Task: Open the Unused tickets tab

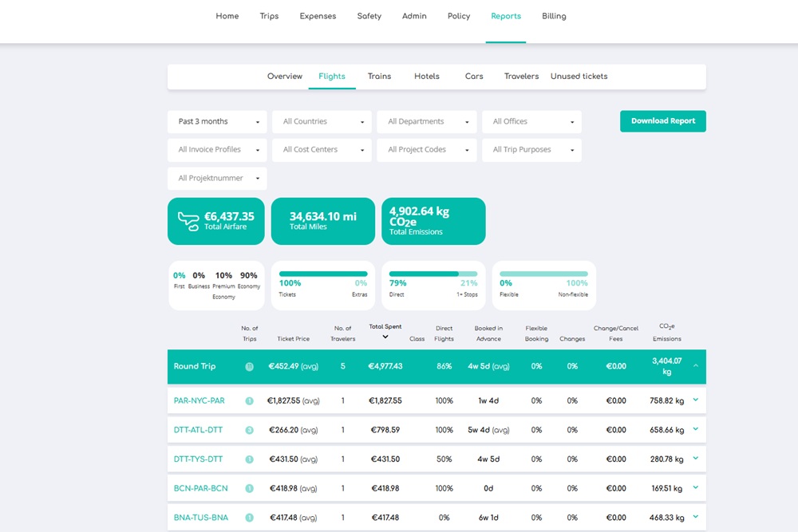Action: (x=579, y=77)
